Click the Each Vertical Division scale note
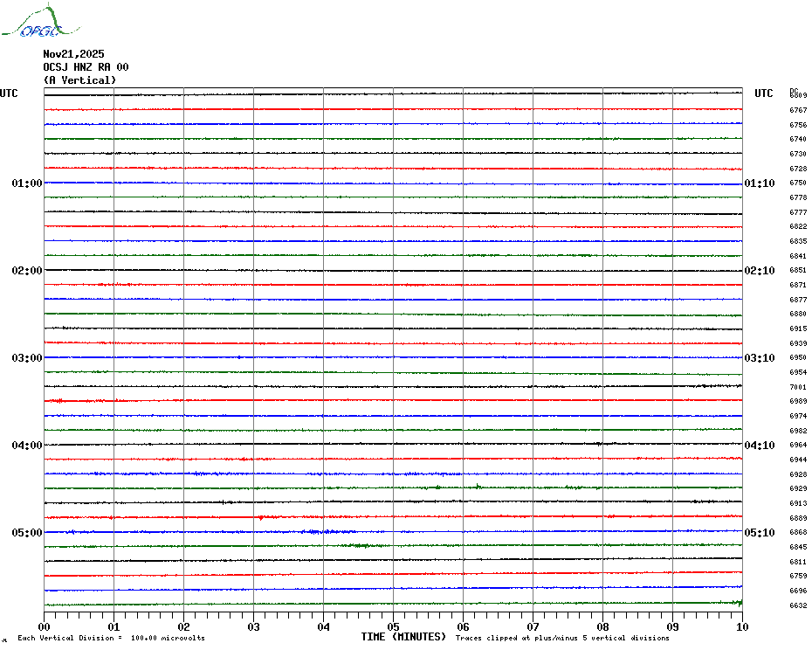 (112, 638)
